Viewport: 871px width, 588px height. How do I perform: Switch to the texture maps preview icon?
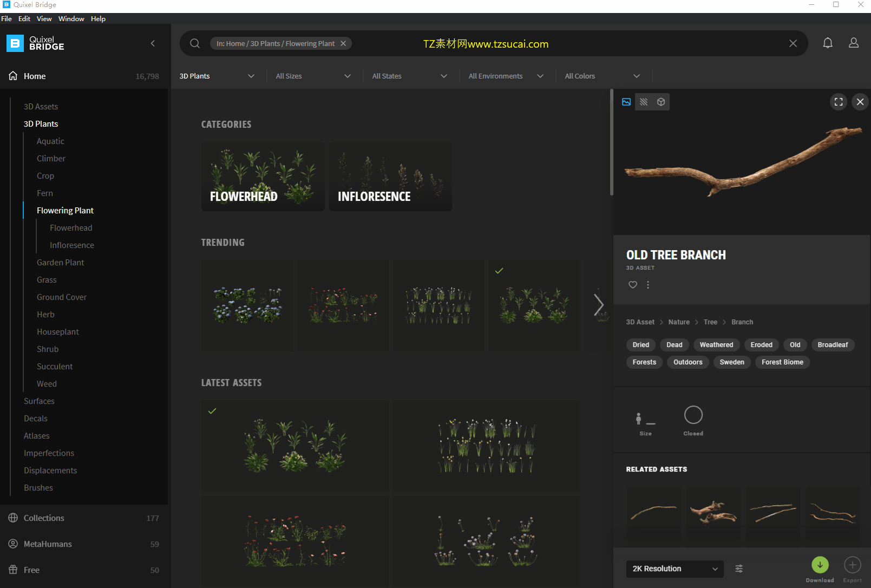644,102
